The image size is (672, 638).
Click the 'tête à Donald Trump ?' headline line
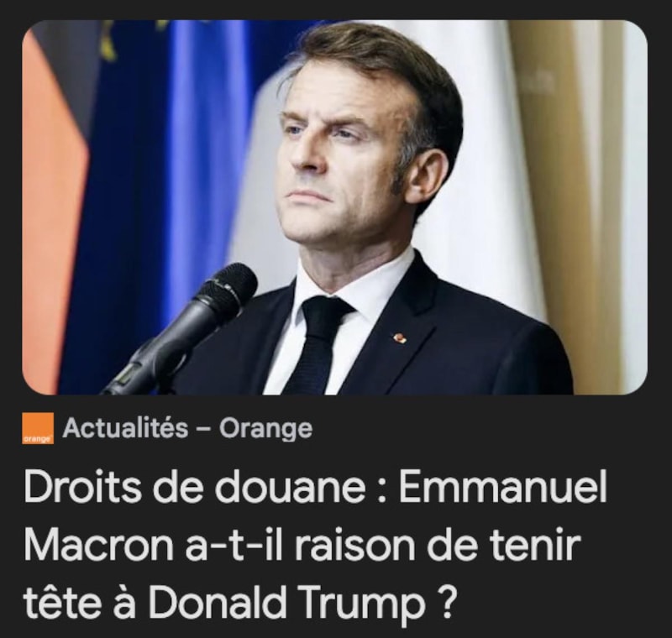(x=239, y=603)
